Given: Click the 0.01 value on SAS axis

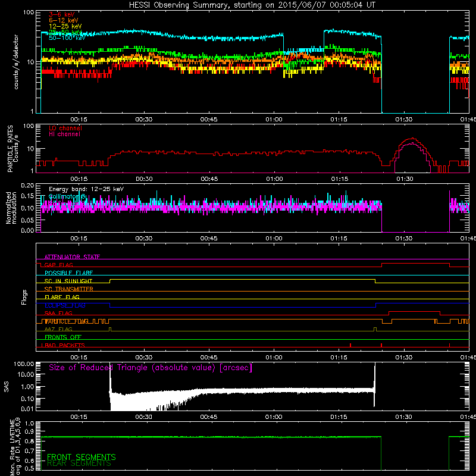Looking at the screenshot, I should tap(27, 409).
